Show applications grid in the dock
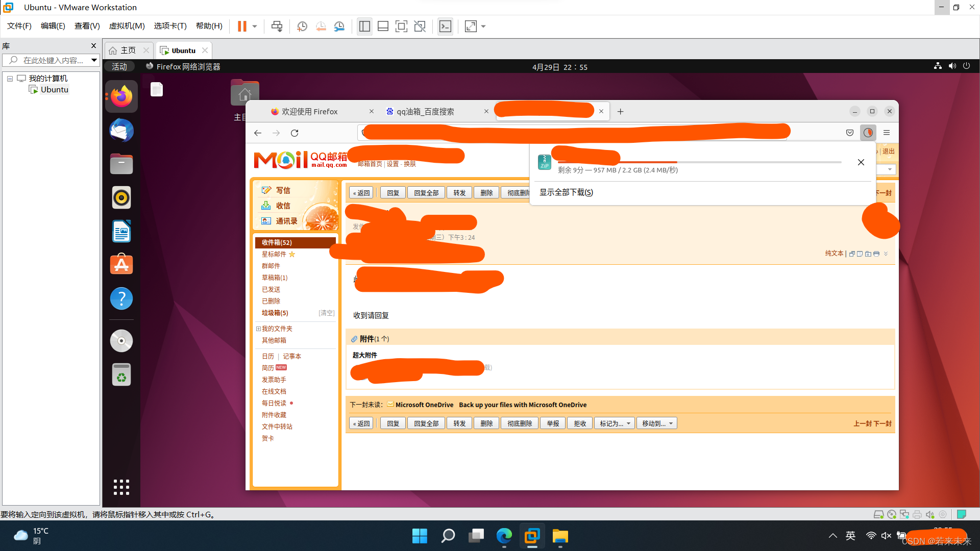Viewport: 980px width, 551px height. 121,487
